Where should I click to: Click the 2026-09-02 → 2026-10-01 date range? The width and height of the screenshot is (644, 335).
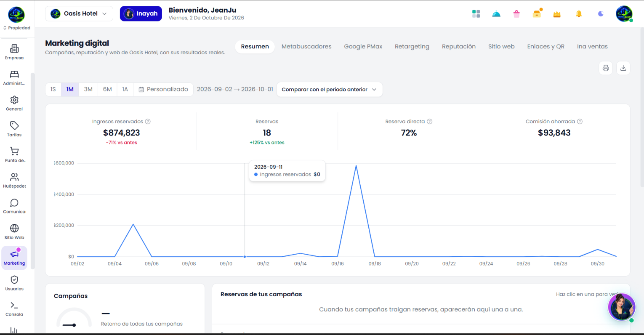tap(235, 89)
